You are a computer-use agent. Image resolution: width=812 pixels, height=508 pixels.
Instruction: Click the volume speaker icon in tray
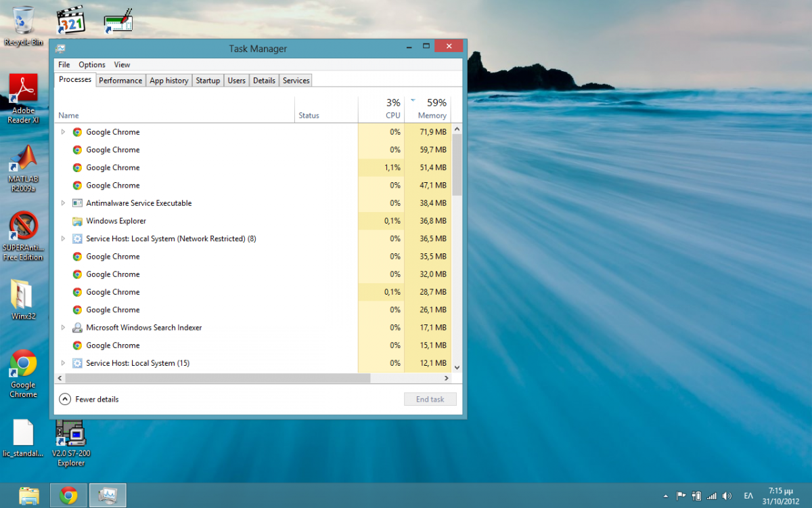(x=727, y=496)
